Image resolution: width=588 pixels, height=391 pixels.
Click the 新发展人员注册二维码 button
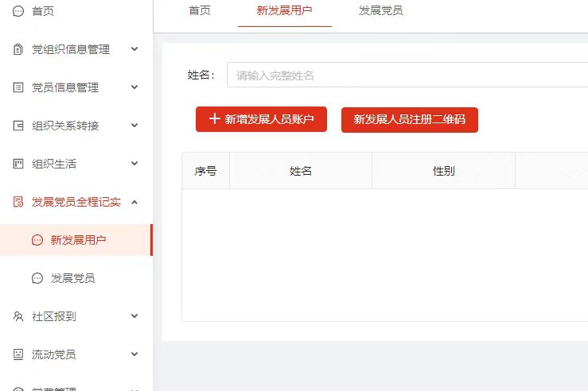coord(409,119)
